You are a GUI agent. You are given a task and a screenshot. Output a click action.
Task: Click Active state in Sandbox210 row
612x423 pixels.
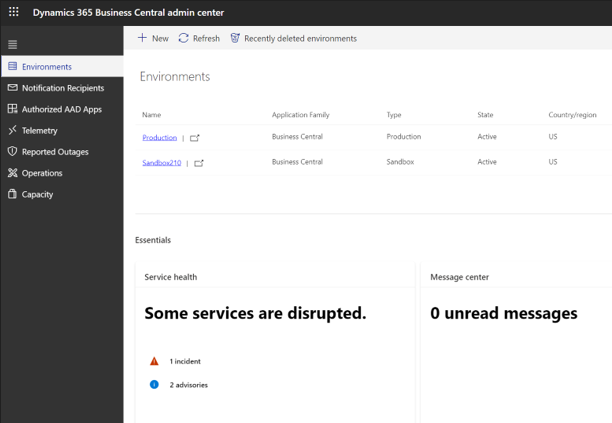click(487, 162)
